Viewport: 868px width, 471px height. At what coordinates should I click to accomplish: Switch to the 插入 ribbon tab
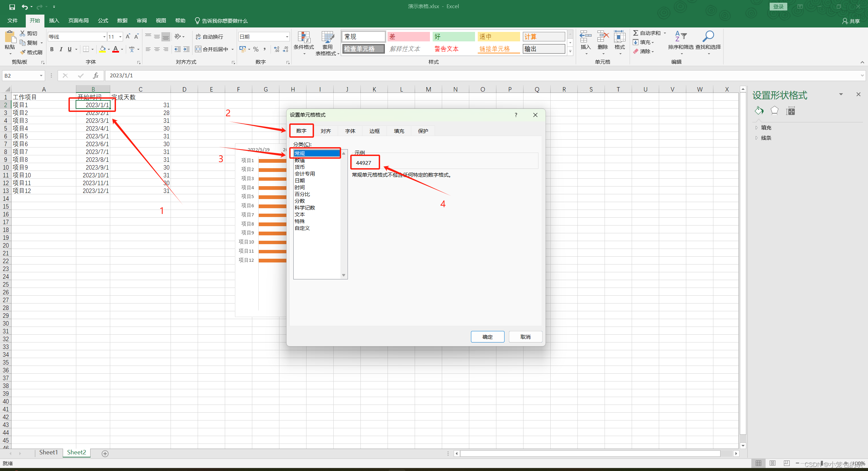(x=54, y=20)
